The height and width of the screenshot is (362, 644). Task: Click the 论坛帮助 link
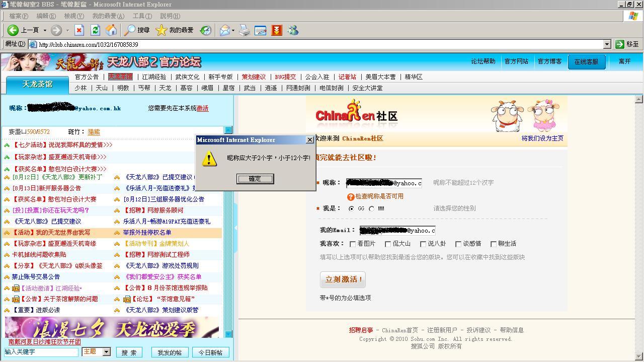483,61
